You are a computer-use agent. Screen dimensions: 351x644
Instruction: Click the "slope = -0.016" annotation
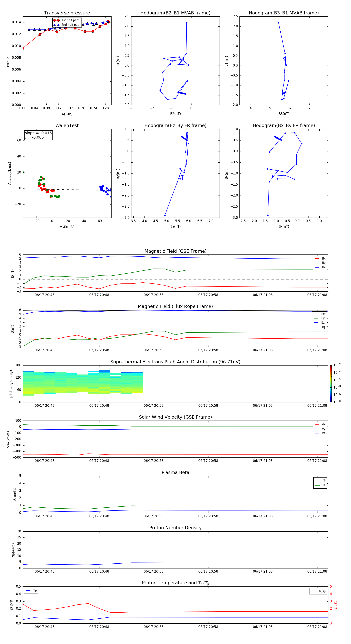pos(38,133)
